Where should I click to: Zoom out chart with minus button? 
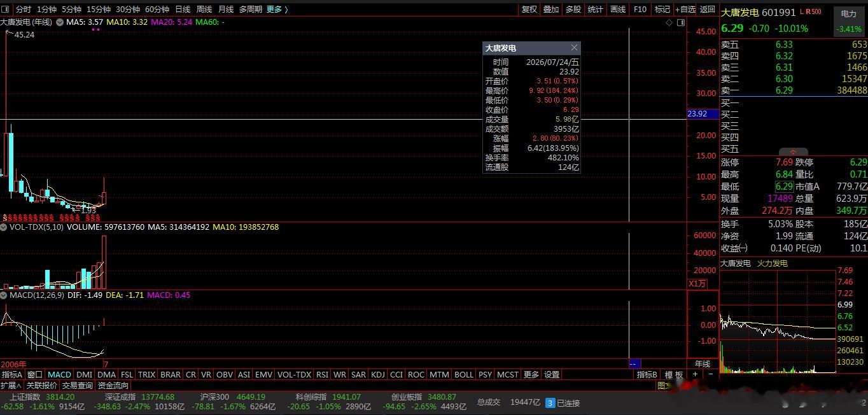(x=710, y=375)
